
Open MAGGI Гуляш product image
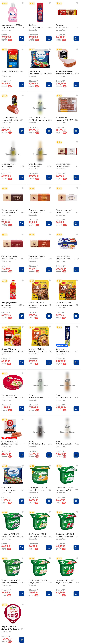(67, 290)
